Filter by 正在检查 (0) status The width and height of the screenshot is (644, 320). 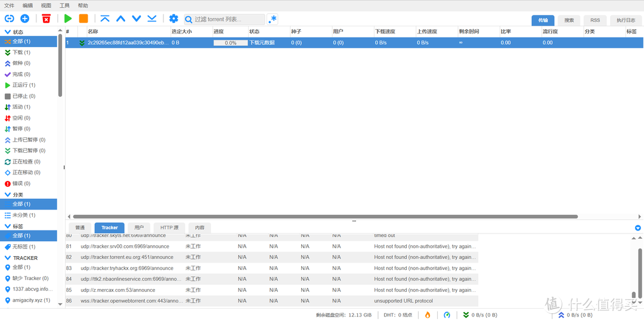tap(29, 162)
